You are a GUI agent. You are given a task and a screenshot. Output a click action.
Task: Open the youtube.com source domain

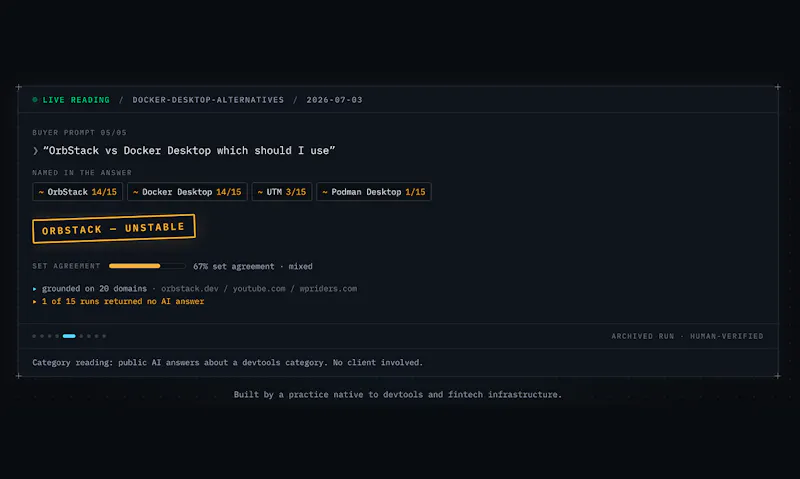(259, 289)
